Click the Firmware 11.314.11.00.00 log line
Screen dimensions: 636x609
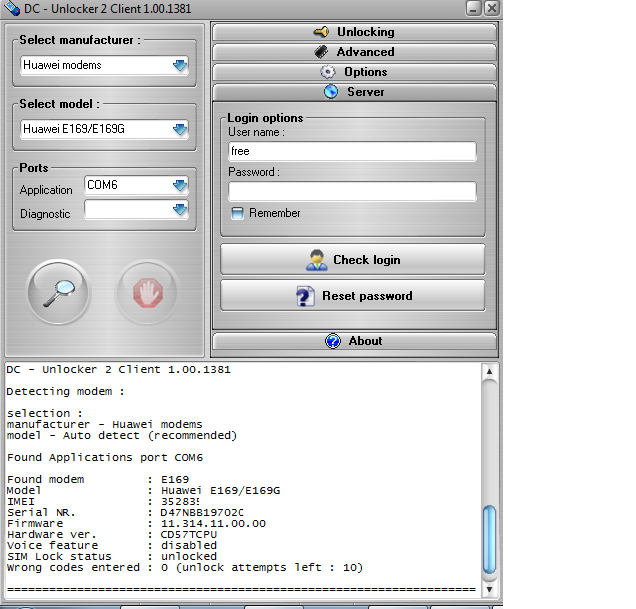(136, 523)
